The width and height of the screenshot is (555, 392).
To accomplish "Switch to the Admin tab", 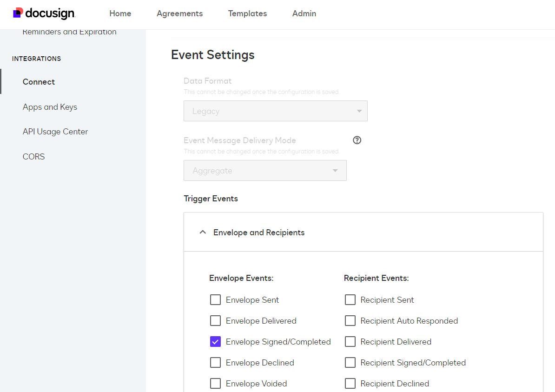I will click(x=304, y=13).
